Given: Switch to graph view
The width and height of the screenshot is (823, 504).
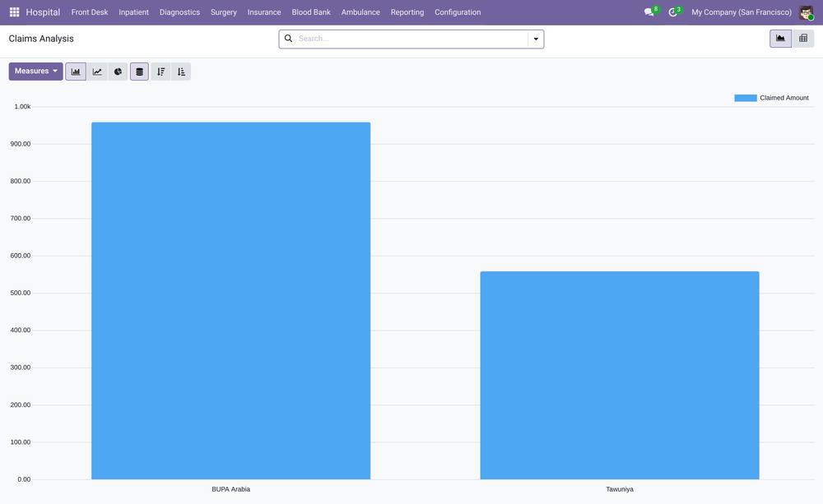Looking at the screenshot, I should (x=780, y=39).
